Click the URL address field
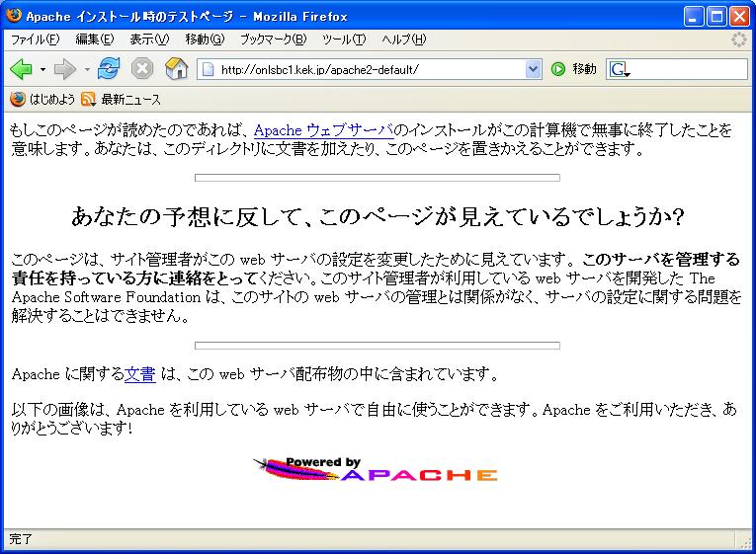Viewport: 756px width, 554px height. [371, 70]
